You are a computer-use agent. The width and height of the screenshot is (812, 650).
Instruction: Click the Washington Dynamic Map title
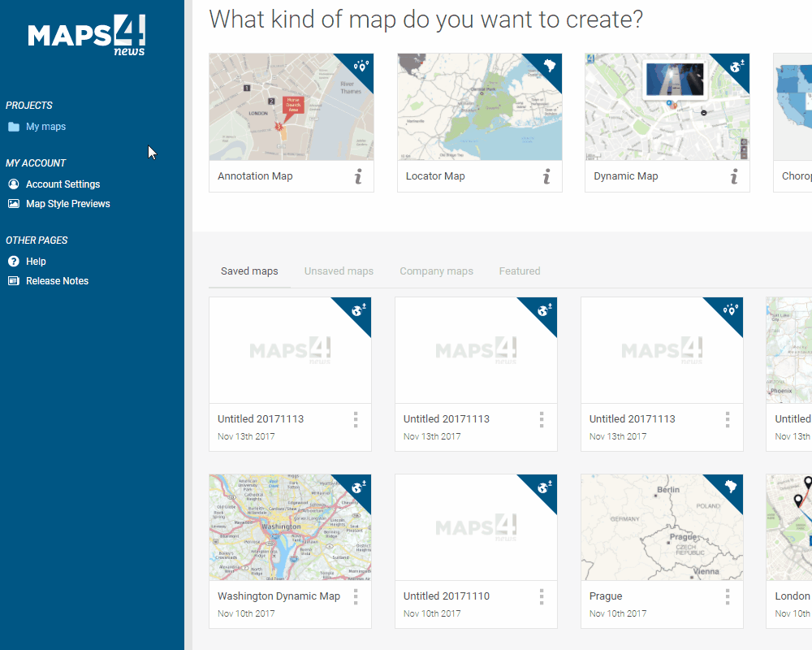279,596
